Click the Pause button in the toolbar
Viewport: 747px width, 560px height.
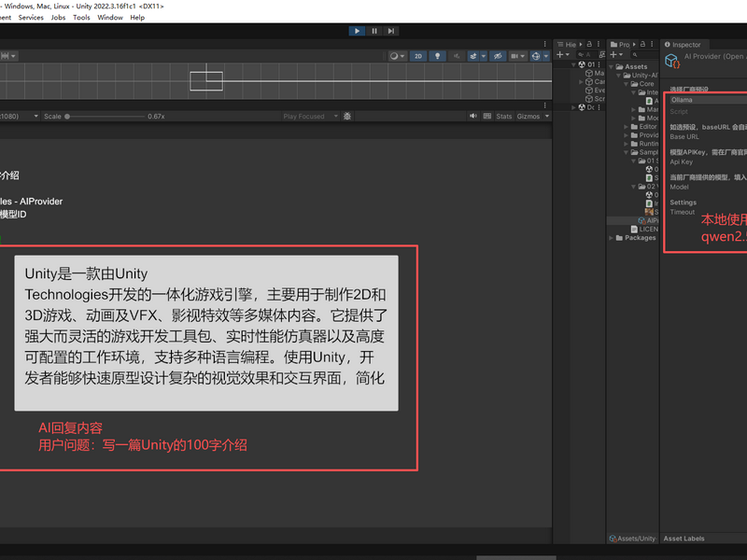[374, 31]
